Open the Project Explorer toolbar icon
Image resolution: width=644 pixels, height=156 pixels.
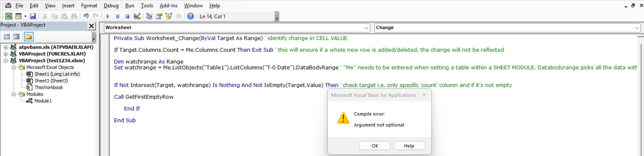pyautogui.click(x=149, y=16)
